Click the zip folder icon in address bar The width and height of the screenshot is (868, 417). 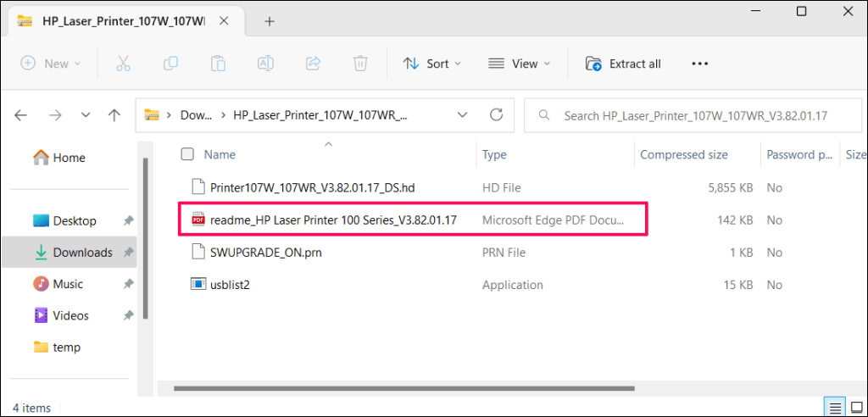point(151,115)
